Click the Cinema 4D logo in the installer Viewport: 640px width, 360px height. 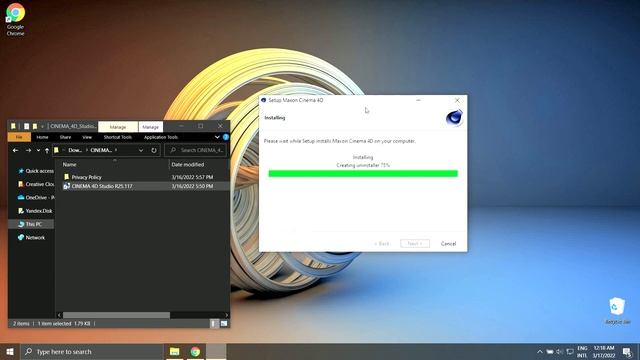454,118
